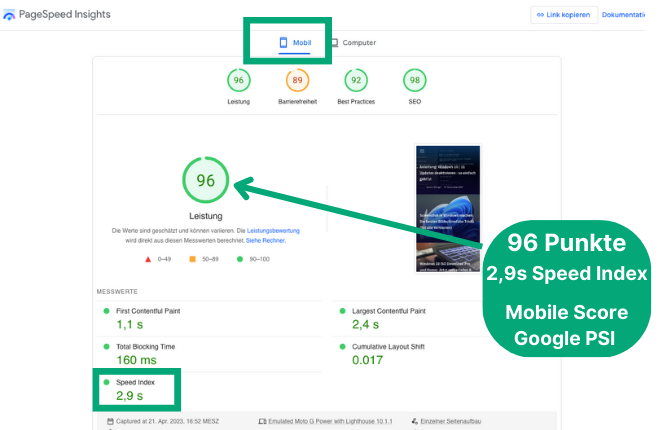Click the 160 ms value
Viewport: 664px width, 430px height.
[x=136, y=360]
